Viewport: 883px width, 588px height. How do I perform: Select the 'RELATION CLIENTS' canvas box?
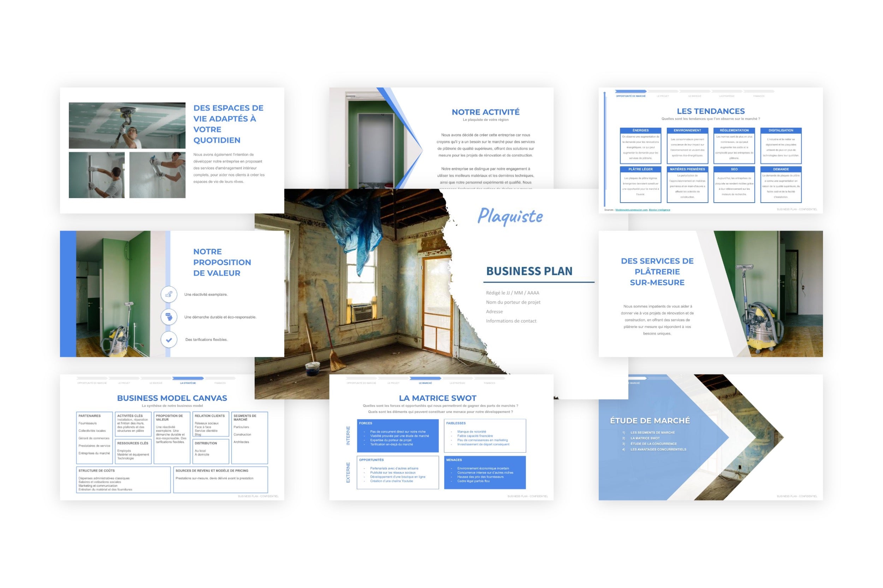[211, 424]
